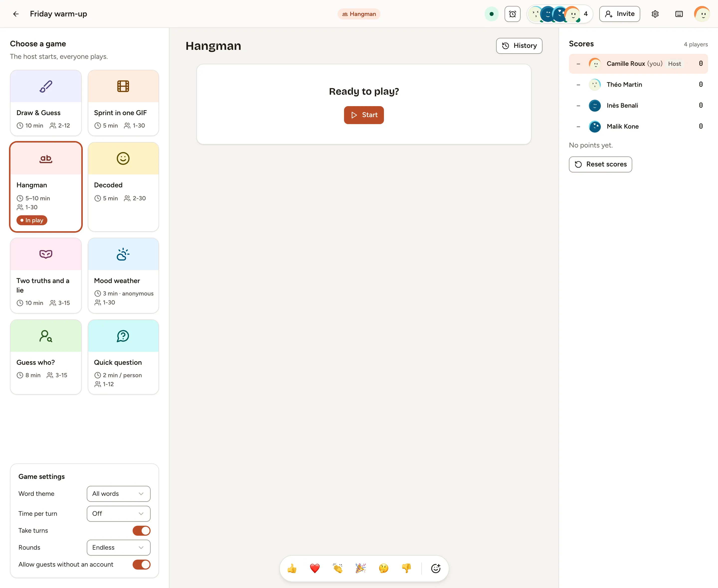This screenshot has width=718, height=588.
Task: Toggle the Take turns switch
Action: pos(141,531)
